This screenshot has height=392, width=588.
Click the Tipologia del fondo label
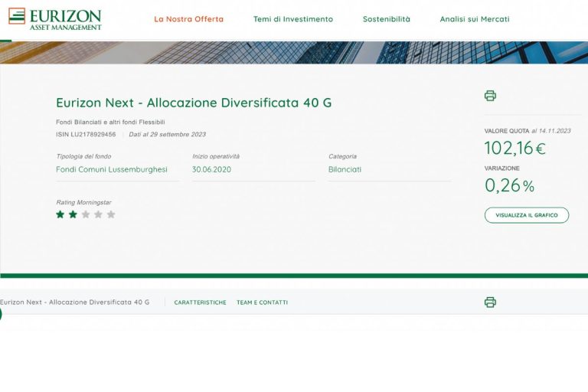[x=83, y=156]
